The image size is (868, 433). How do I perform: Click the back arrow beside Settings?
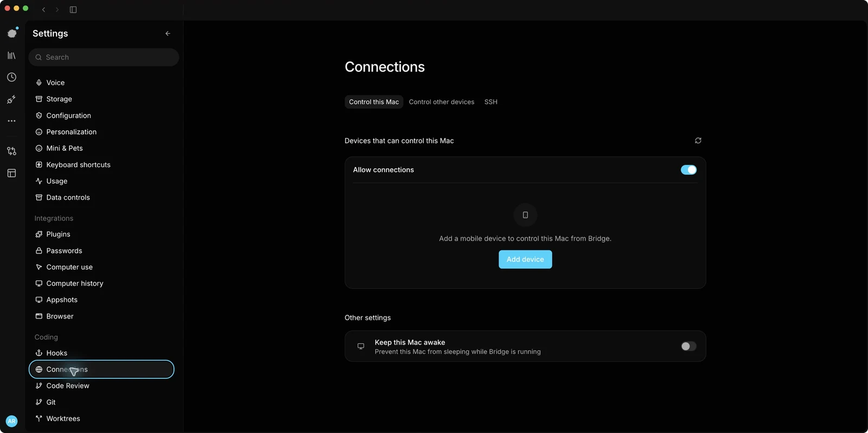168,34
